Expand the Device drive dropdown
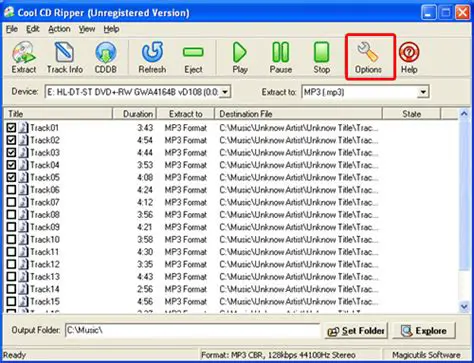The height and width of the screenshot is (363, 474). (x=225, y=92)
